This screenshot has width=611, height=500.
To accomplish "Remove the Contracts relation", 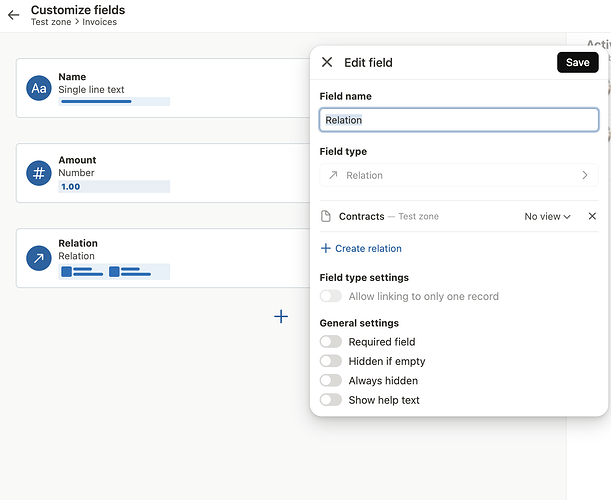I will click(592, 216).
